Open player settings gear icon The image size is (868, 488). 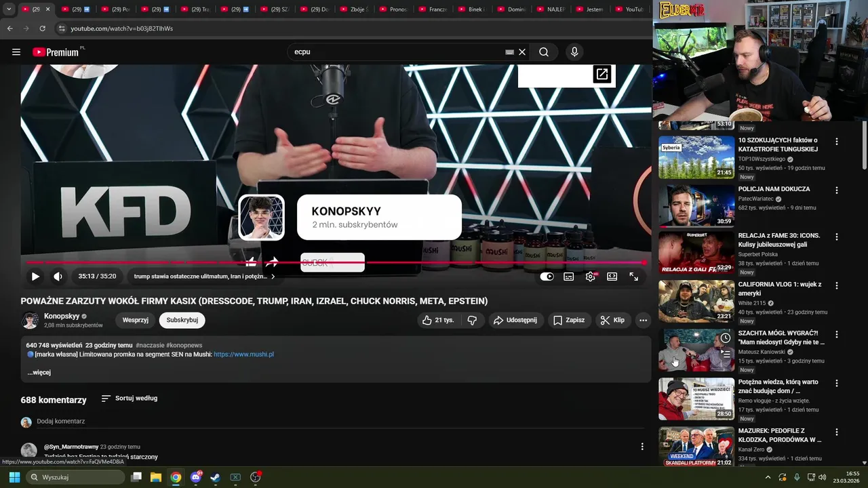point(591,277)
